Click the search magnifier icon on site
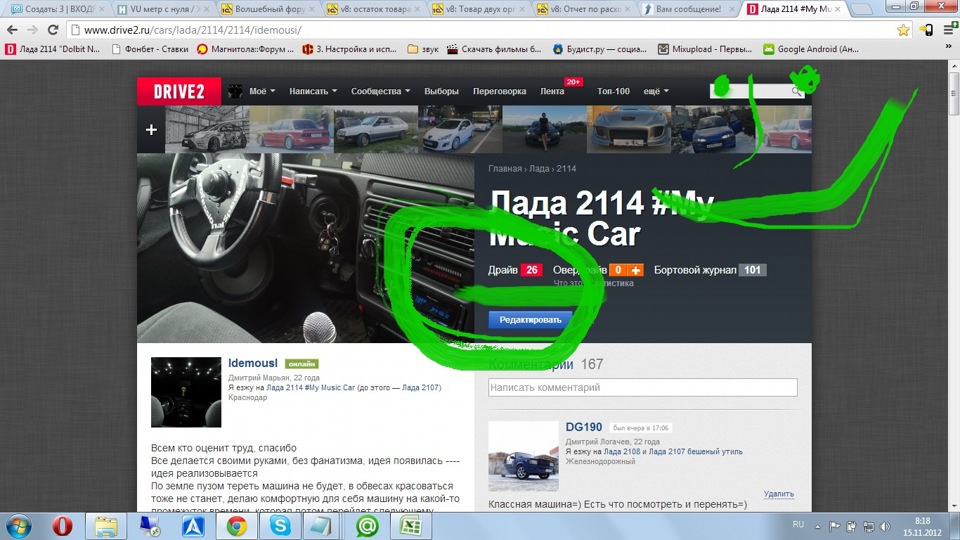Viewport: 960px width, 540px height. point(796,91)
